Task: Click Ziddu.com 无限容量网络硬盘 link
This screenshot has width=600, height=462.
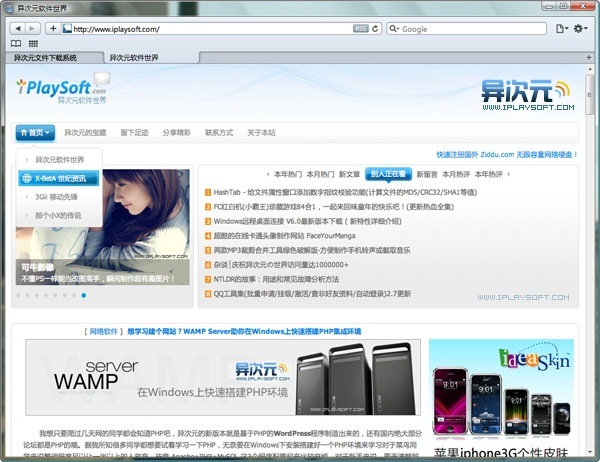Action: click(507, 155)
